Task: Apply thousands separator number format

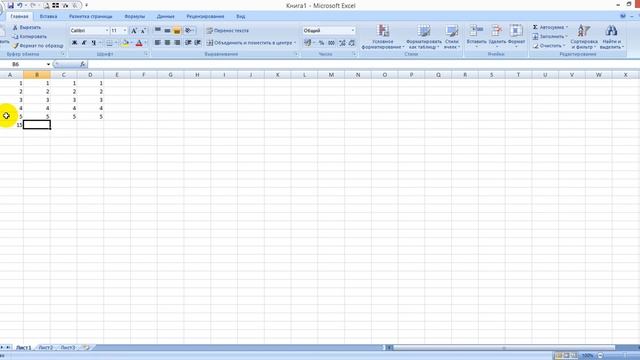Action: [331, 42]
